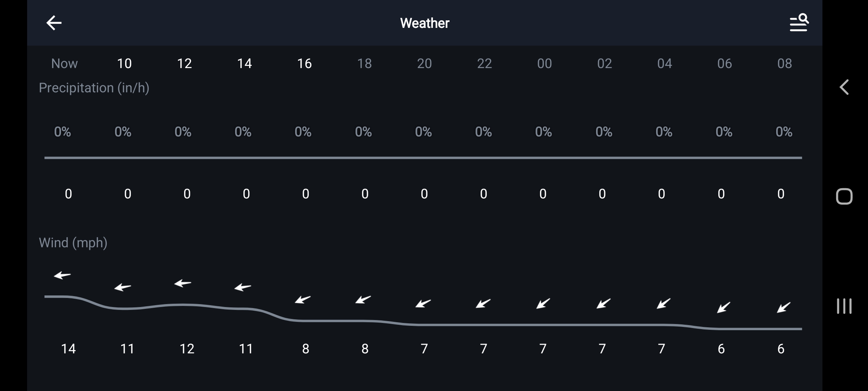Tap the last wind arrow at 08 column
This screenshot has height=391, width=868.
[784, 307]
